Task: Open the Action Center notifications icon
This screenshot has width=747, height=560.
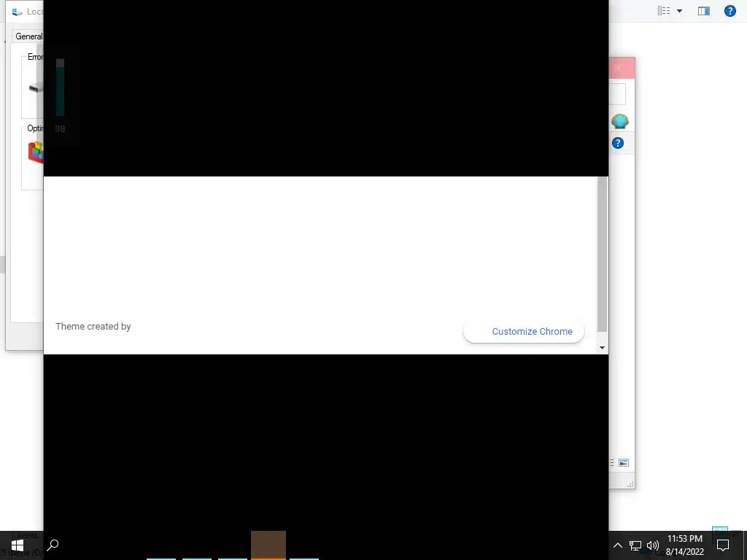Action: tap(723, 545)
